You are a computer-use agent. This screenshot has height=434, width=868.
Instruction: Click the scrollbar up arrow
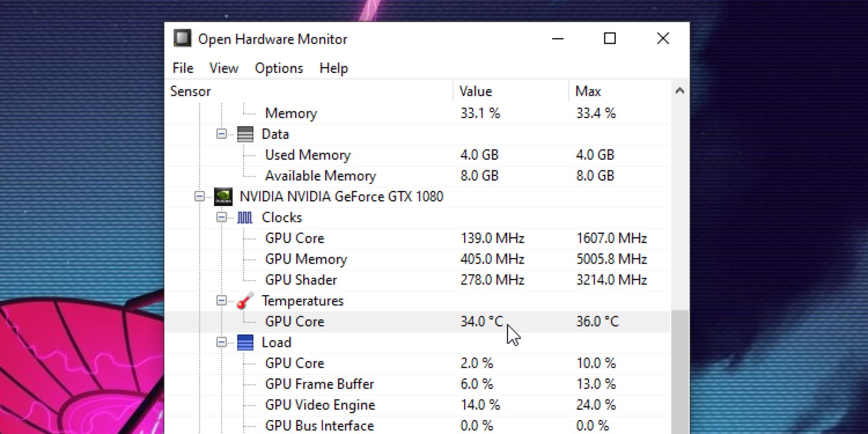coord(679,91)
